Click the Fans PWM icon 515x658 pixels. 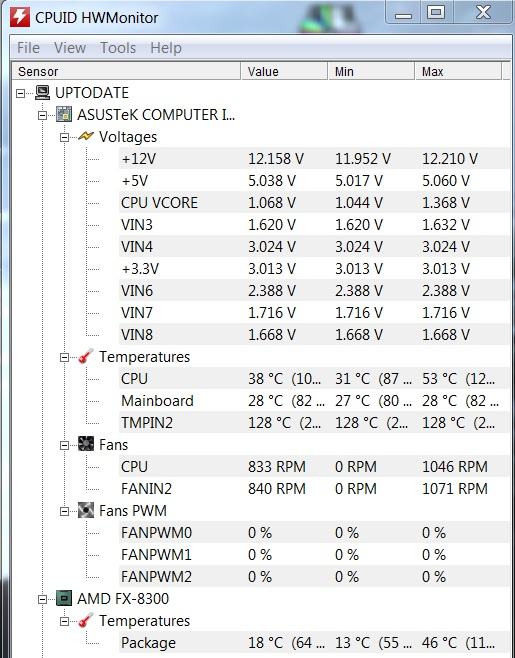[x=86, y=510]
